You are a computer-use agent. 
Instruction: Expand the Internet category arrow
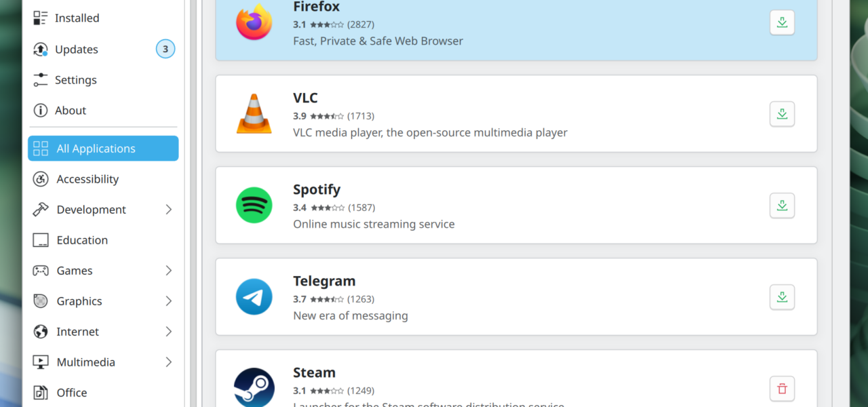[x=169, y=332]
